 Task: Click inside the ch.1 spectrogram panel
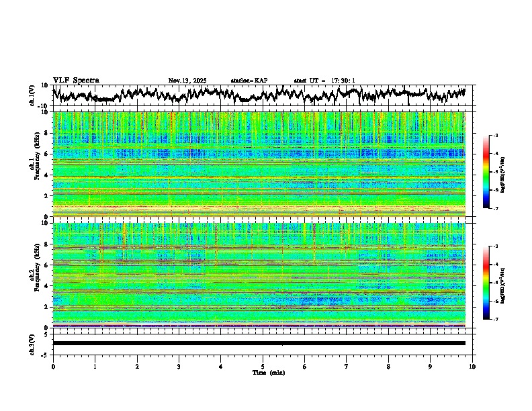click(x=259, y=164)
